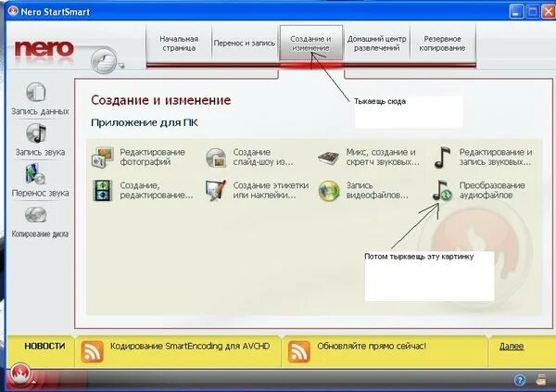Click the Копирование диска label
556x392 pixels.
[40, 234]
